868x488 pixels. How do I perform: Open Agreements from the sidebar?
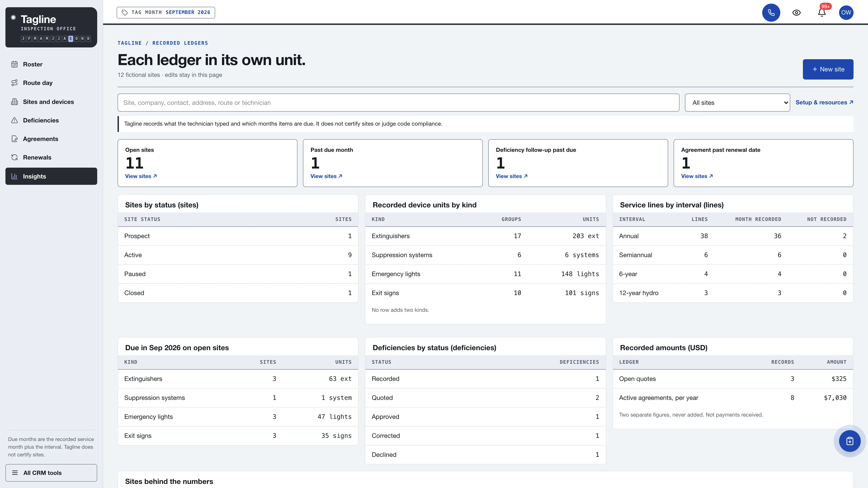[51, 139]
